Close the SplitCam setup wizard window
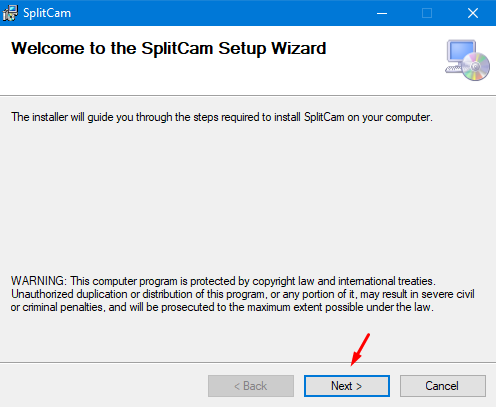Screen dimensions: 496x407 point(473,13)
